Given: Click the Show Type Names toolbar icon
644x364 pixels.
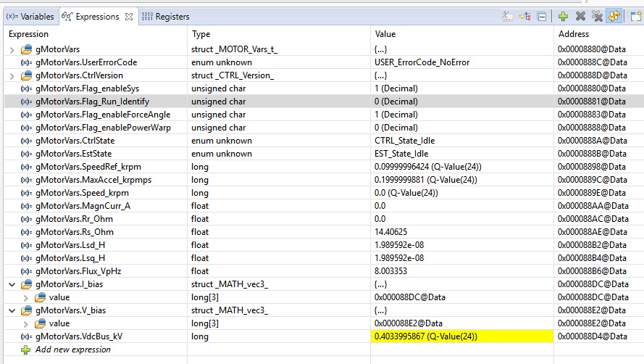Looking at the screenshot, I should coord(508,16).
